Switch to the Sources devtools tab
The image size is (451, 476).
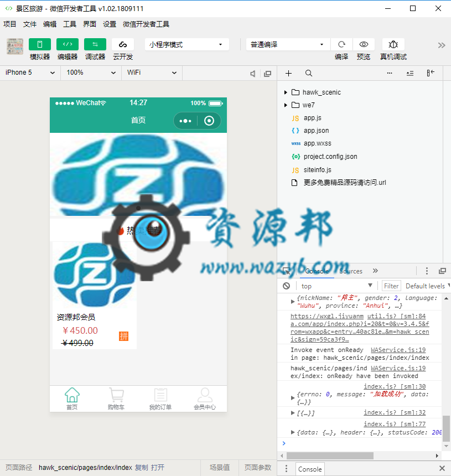point(351,271)
